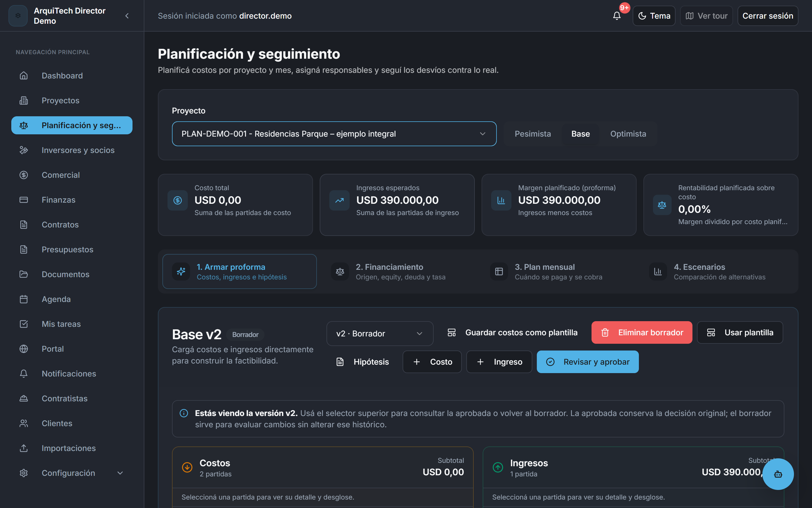812x508 pixels.
Task: Open Finanzas menu item
Action: coord(72,200)
